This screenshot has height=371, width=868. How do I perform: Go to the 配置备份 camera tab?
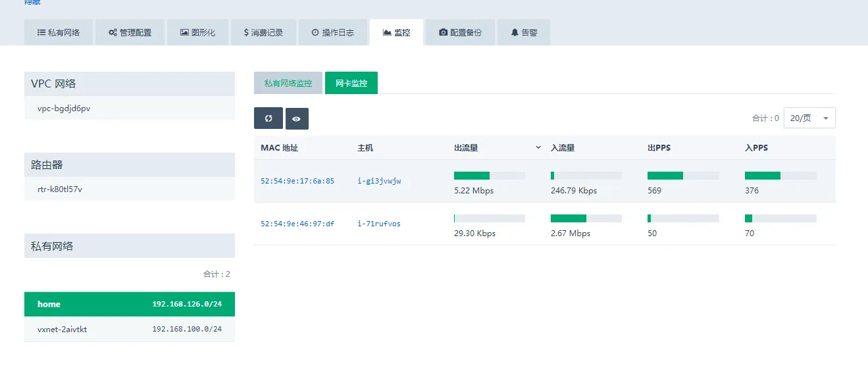[x=460, y=32]
